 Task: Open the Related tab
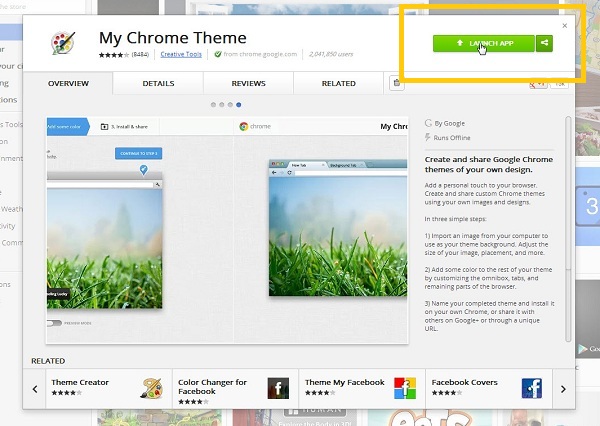(x=338, y=85)
